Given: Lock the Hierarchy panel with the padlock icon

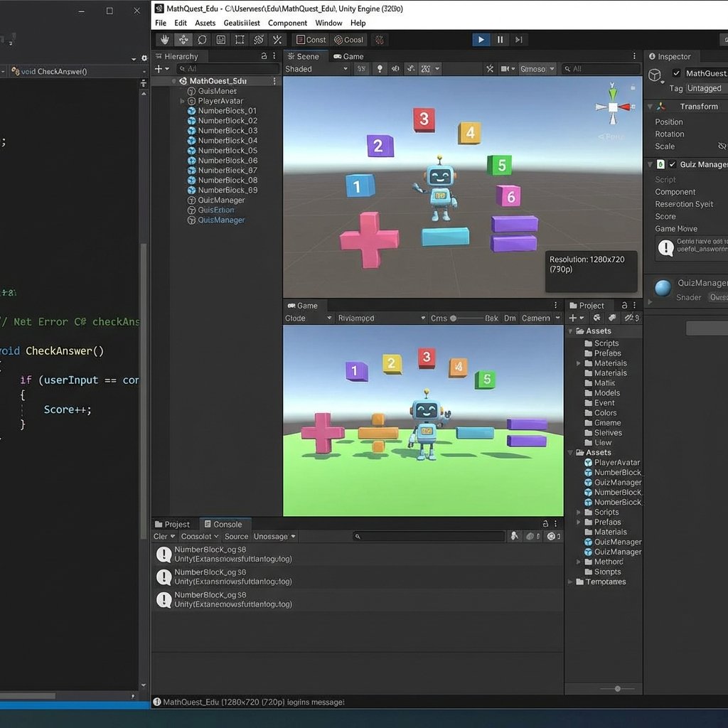Looking at the screenshot, I should click(264, 56).
